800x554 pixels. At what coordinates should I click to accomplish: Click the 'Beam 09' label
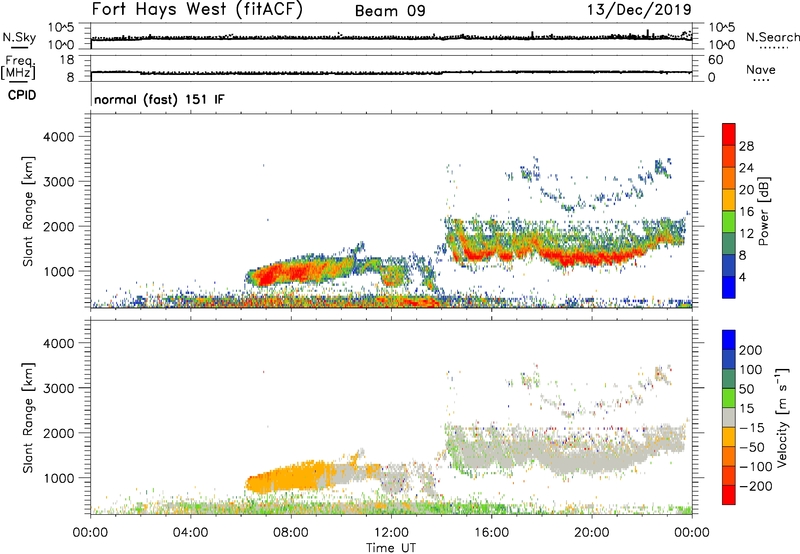[x=390, y=11]
